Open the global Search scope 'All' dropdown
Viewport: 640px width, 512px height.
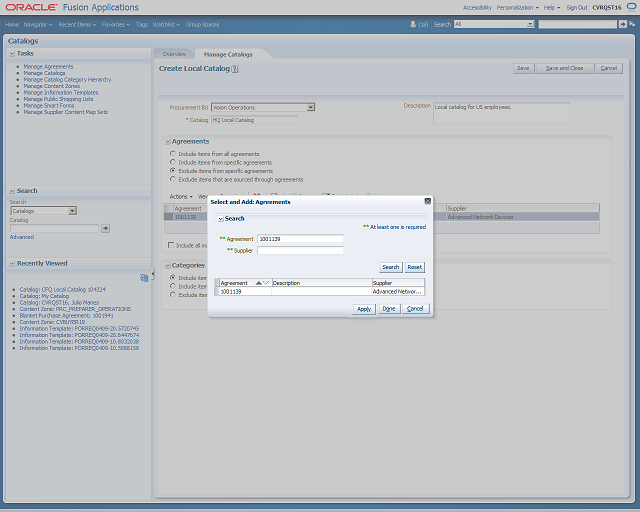530,24
